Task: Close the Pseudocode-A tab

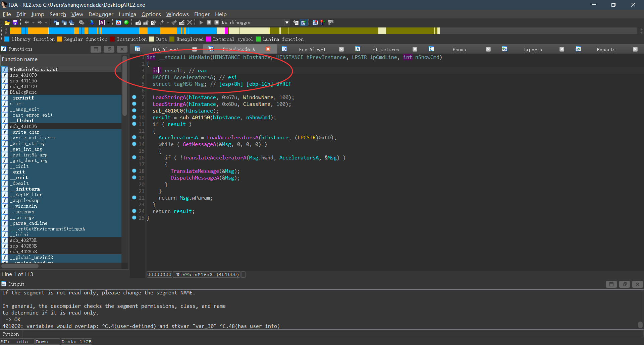Action: [268, 49]
